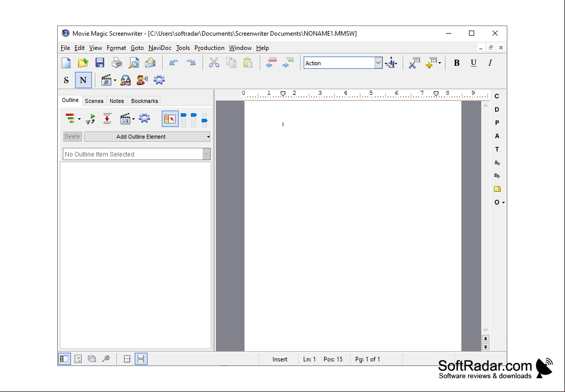
Task: Open the Add Outline Element dropdown
Action: click(147, 137)
